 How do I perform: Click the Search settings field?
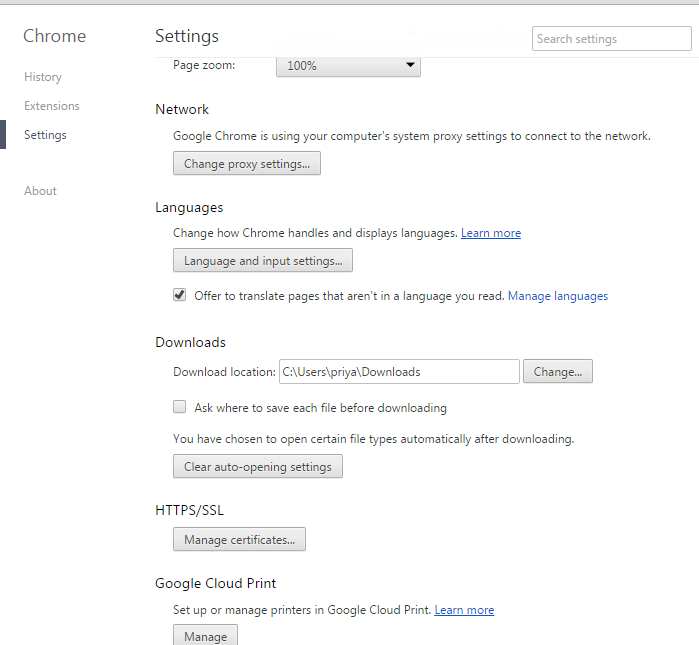611,39
